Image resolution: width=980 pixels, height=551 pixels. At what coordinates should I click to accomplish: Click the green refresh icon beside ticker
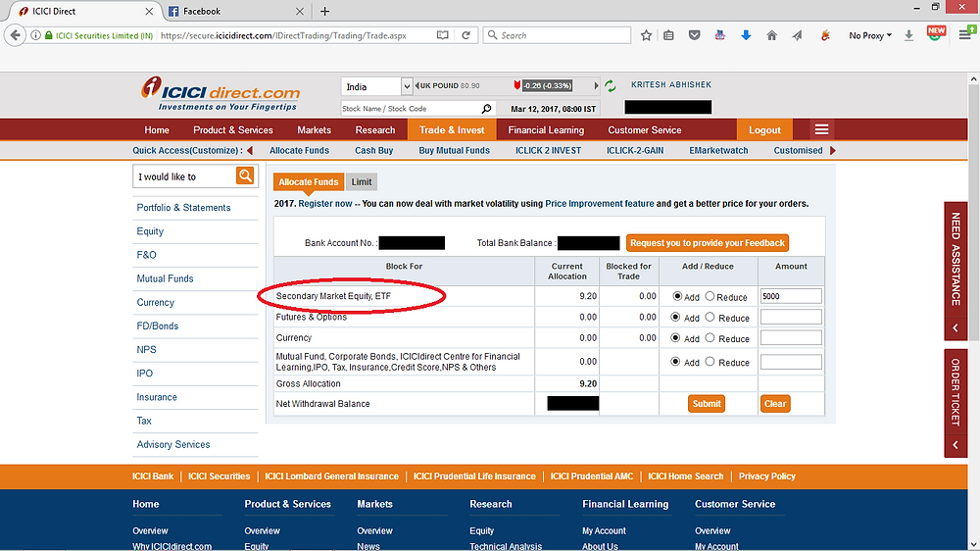611,86
